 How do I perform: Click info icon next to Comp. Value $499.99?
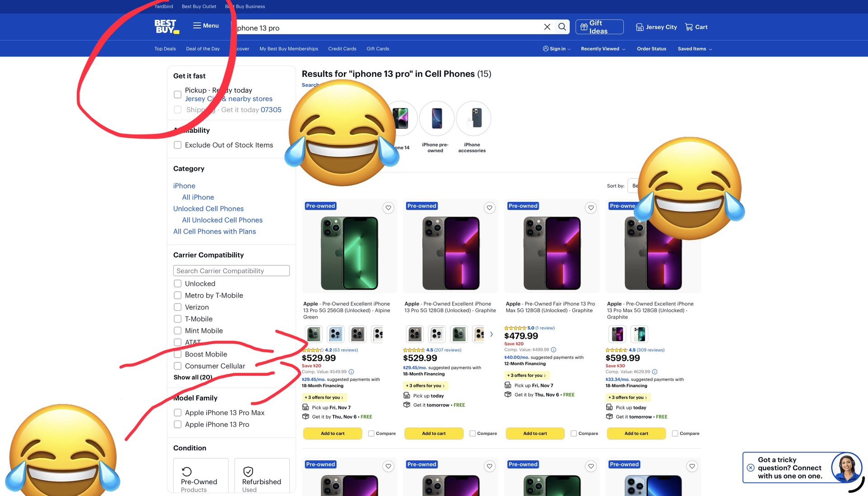coord(554,350)
